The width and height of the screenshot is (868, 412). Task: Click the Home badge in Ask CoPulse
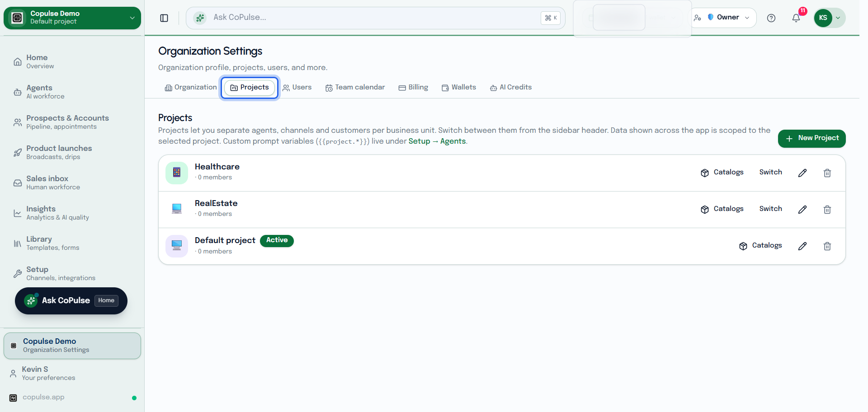106,301
